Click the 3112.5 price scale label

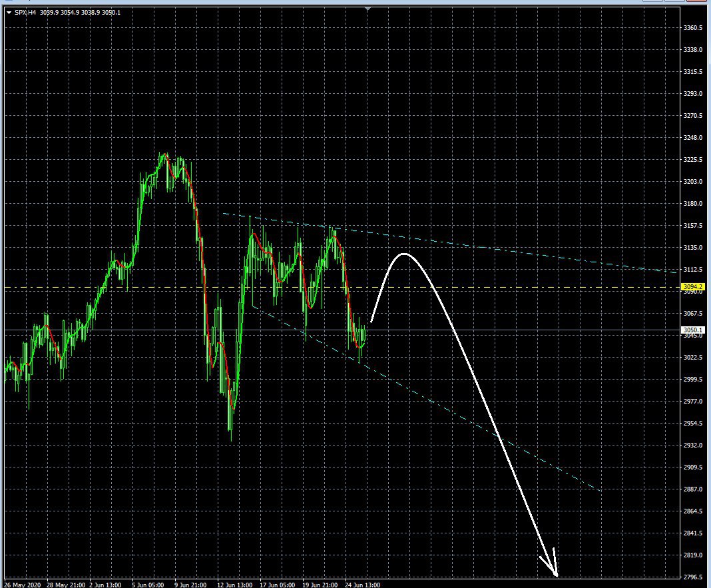pyautogui.click(x=693, y=270)
